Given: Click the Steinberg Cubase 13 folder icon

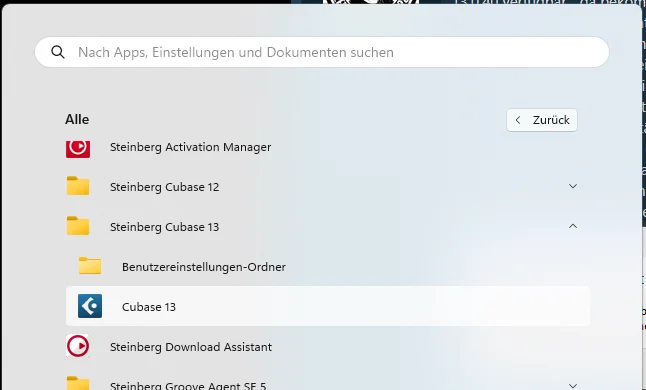Looking at the screenshot, I should pyautogui.click(x=78, y=226).
